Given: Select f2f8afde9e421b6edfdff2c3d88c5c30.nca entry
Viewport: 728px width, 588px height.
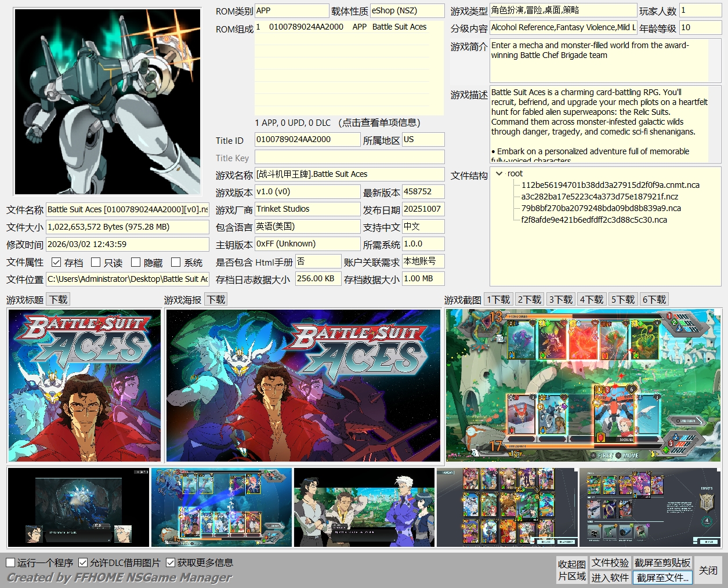Looking at the screenshot, I should [594, 220].
